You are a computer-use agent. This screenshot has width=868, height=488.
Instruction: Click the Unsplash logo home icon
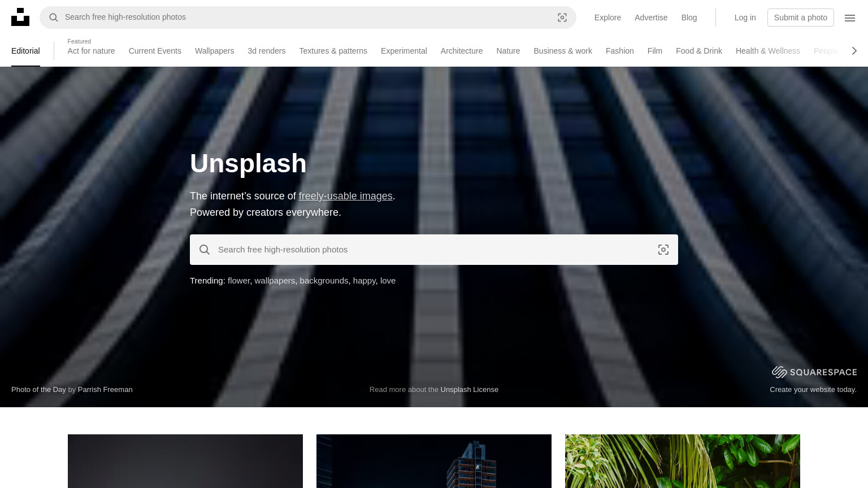tap(20, 17)
